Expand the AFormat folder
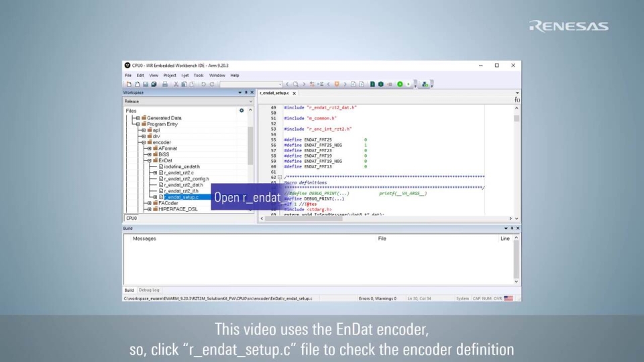Image resolution: width=644 pixels, height=362 pixels. click(149, 148)
